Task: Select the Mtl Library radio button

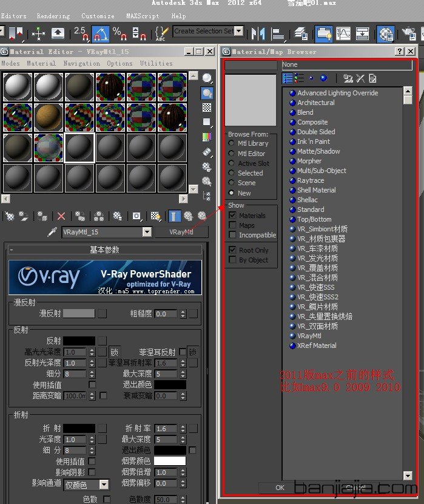Action: coord(231,143)
